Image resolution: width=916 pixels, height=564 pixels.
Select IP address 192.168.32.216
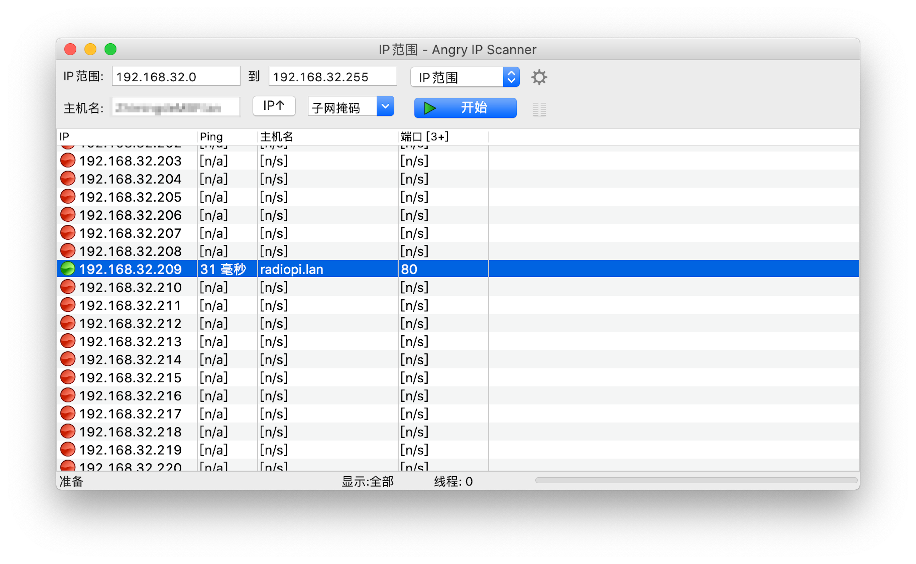pyautogui.click(x=130, y=396)
